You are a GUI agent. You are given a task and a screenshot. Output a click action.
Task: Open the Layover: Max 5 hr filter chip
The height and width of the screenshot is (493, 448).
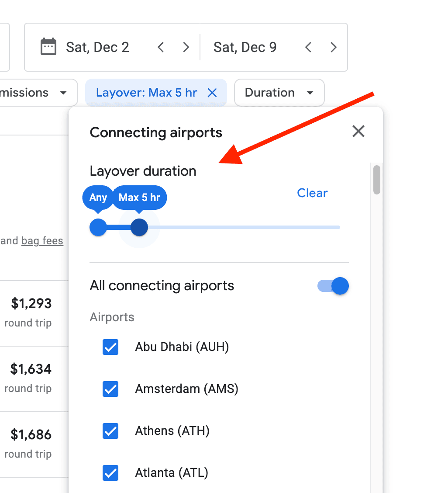tap(147, 93)
